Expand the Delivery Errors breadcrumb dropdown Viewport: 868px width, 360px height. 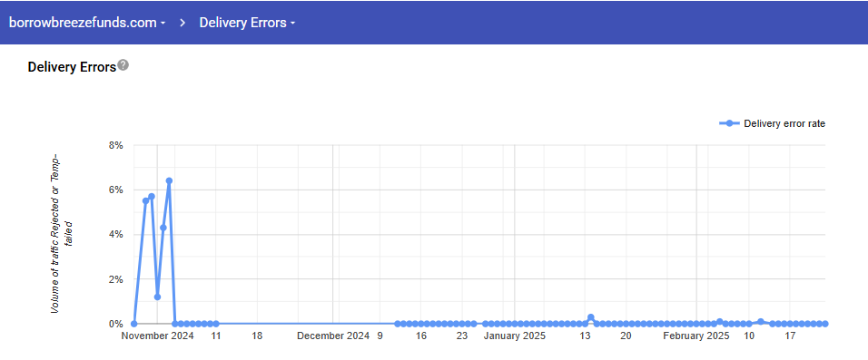[248, 23]
